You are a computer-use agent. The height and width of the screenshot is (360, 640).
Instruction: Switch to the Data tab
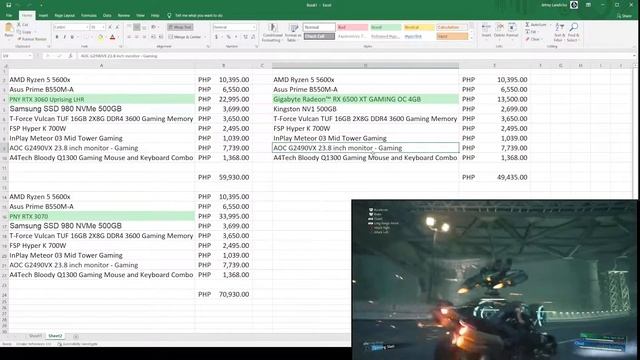tap(107, 16)
